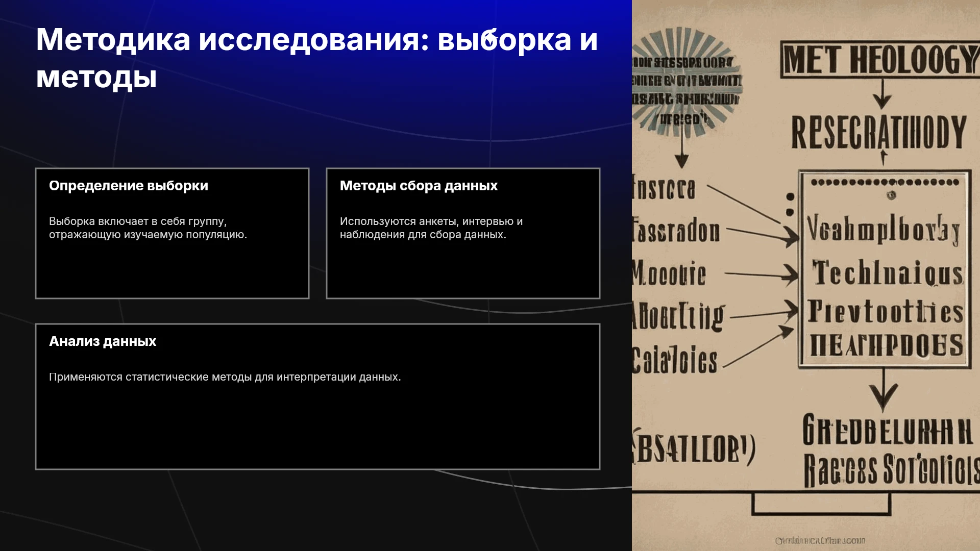Screen dimensions: 980x551
Task: Click the small credit text at poster bottom
Action: (x=820, y=540)
